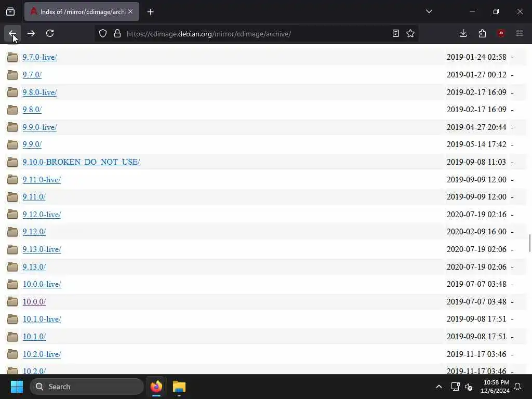
Task: Open Firefox View recent browsing icon
Action: 10,11
